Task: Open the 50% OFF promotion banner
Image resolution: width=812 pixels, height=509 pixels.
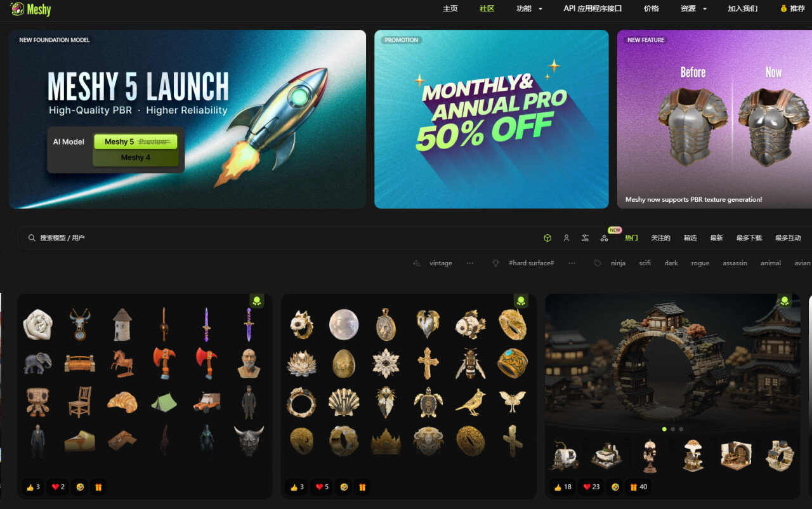Action: pyautogui.click(x=491, y=119)
